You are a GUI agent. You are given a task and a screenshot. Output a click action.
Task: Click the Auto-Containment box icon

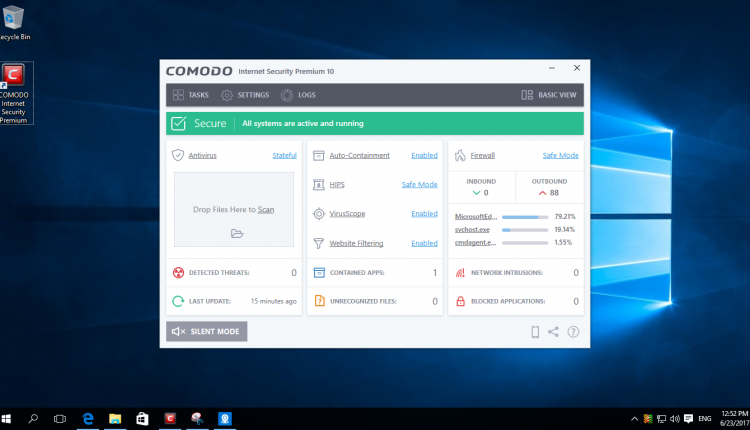[x=319, y=155]
